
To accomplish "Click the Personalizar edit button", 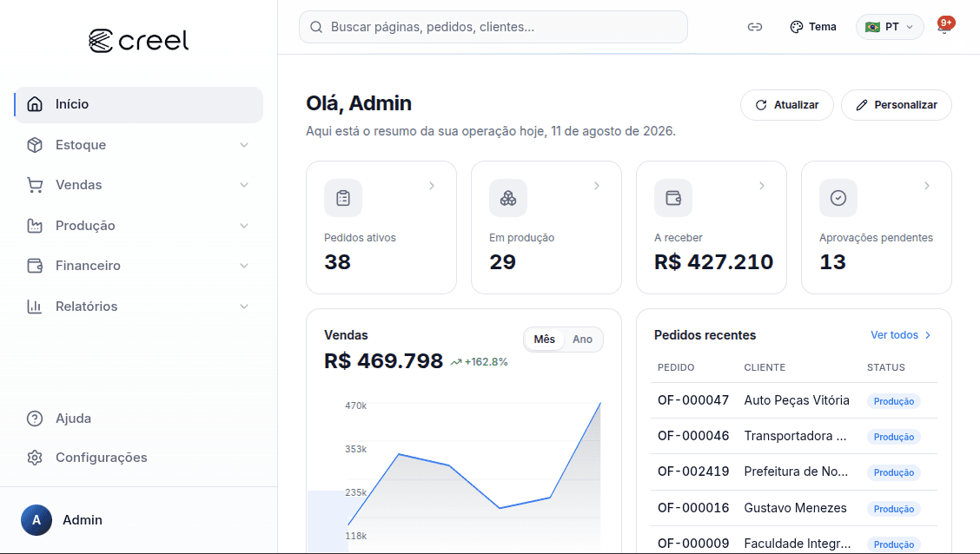I will pyautogui.click(x=897, y=105).
